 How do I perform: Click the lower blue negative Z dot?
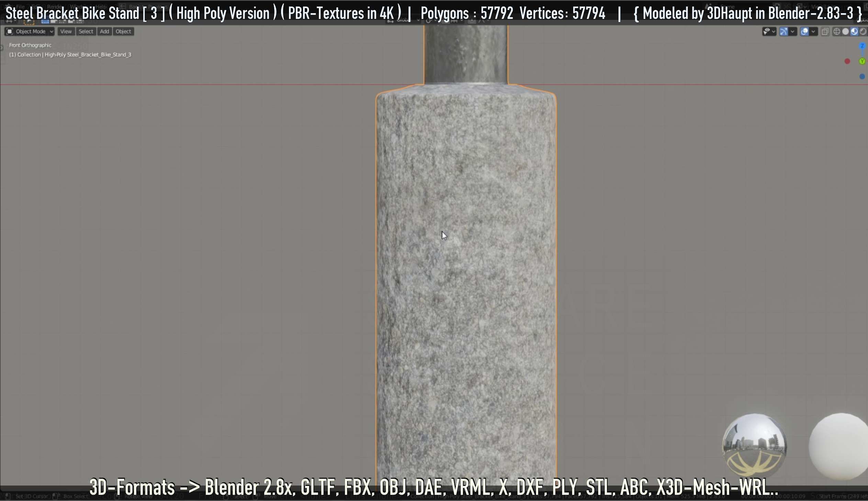tap(862, 76)
